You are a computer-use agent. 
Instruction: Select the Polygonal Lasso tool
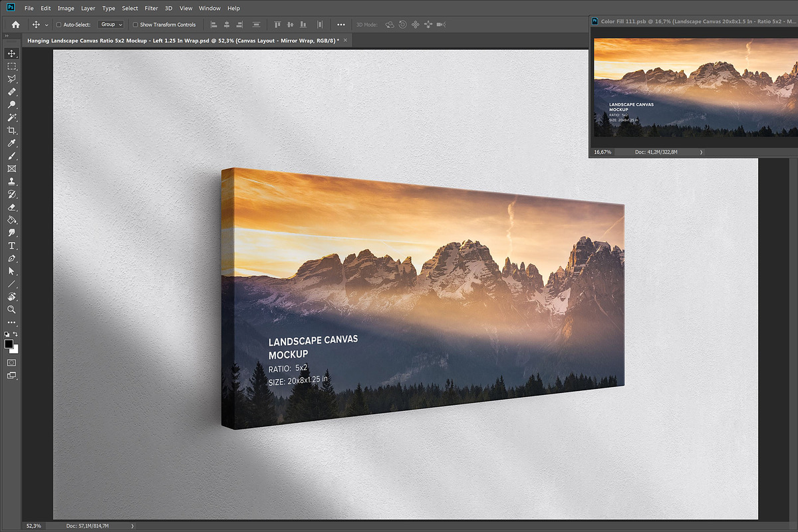click(11, 79)
